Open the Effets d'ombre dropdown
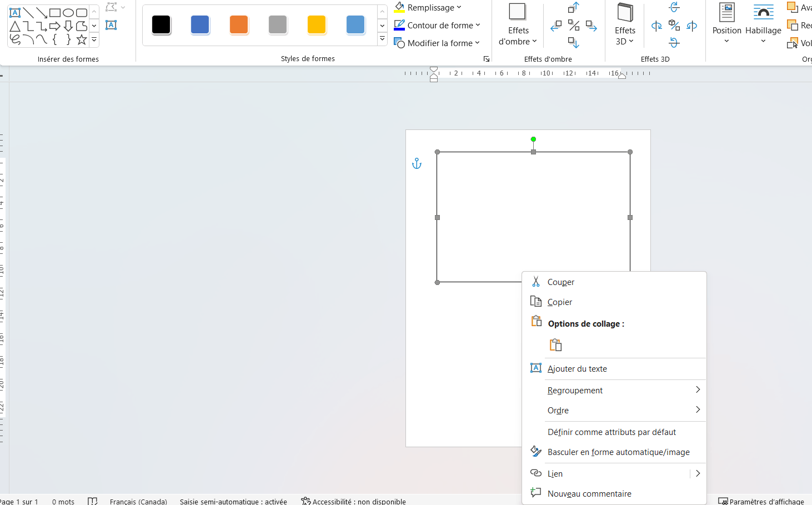The image size is (812, 505). click(518, 25)
